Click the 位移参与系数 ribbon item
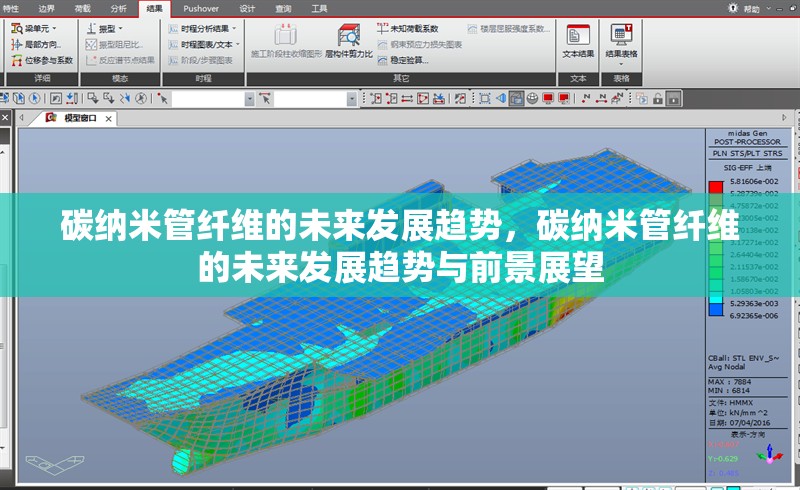This screenshot has height=490, width=800. pyautogui.click(x=42, y=61)
